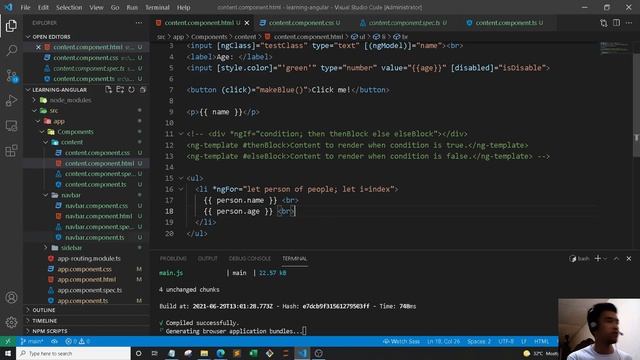Switch to DEBUG CONSOLE panel tab
Screen dimensions: 640x360
pyautogui.click(x=249, y=259)
